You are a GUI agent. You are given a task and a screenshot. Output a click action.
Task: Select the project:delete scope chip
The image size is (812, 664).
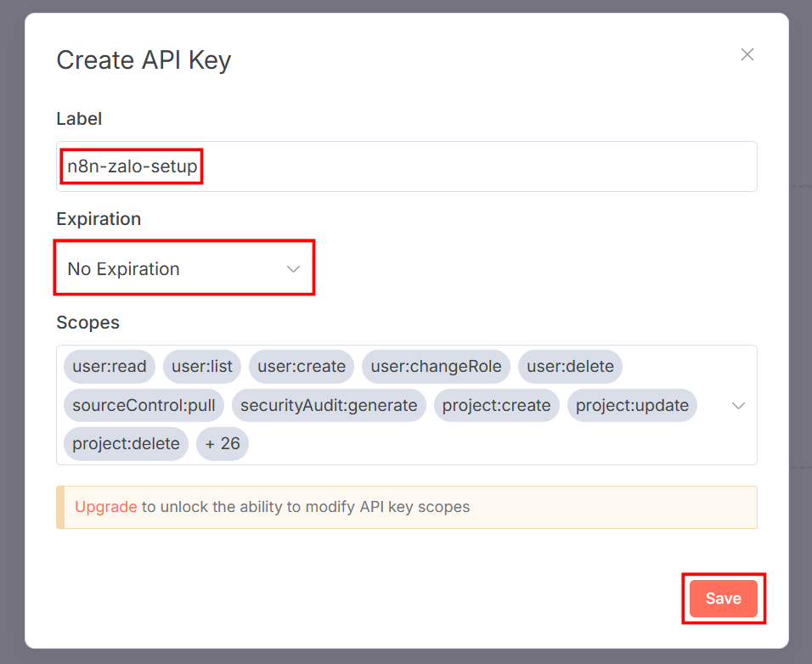(x=125, y=443)
